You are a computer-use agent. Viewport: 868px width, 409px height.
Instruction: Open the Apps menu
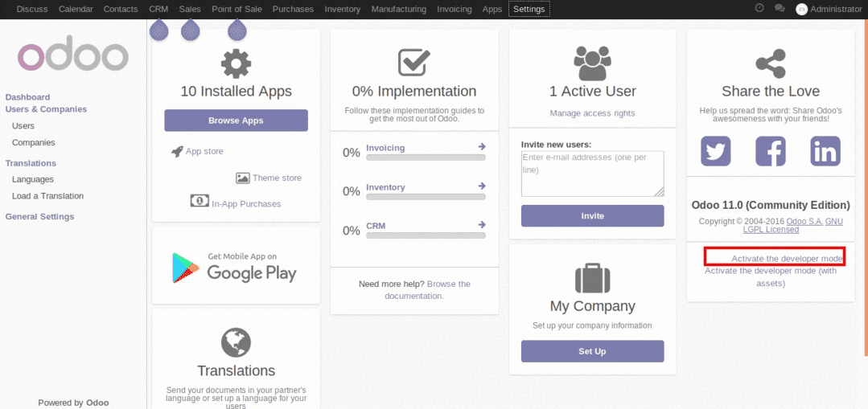coord(492,9)
